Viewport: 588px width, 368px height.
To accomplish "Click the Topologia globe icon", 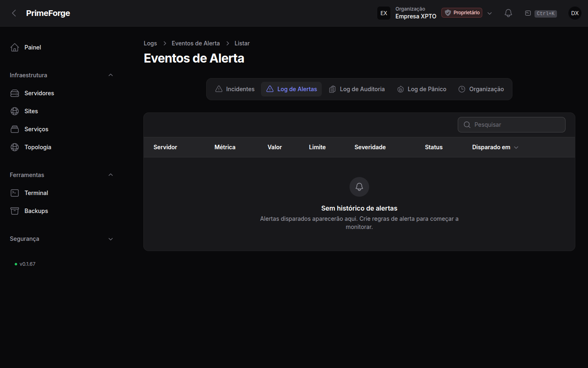I will click(15, 147).
